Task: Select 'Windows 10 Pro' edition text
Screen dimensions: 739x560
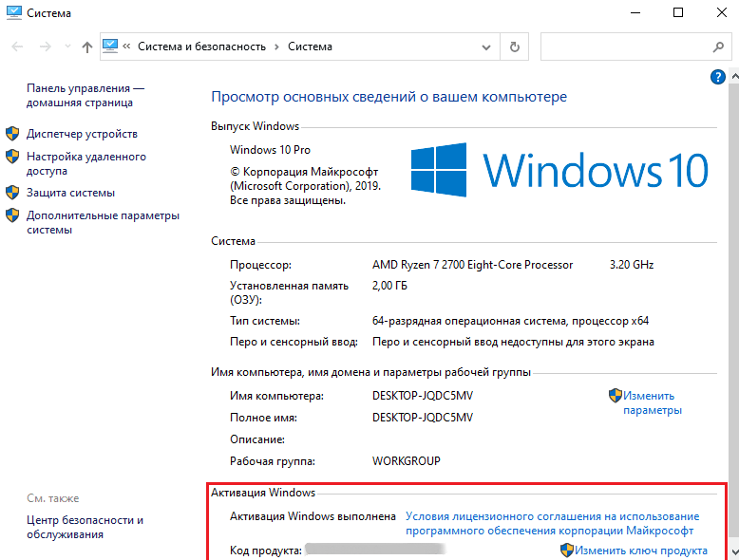Action: pyautogui.click(x=270, y=150)
